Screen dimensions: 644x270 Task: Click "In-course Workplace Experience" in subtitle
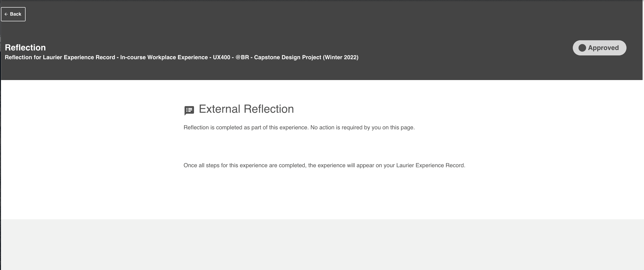coord(164,57)
